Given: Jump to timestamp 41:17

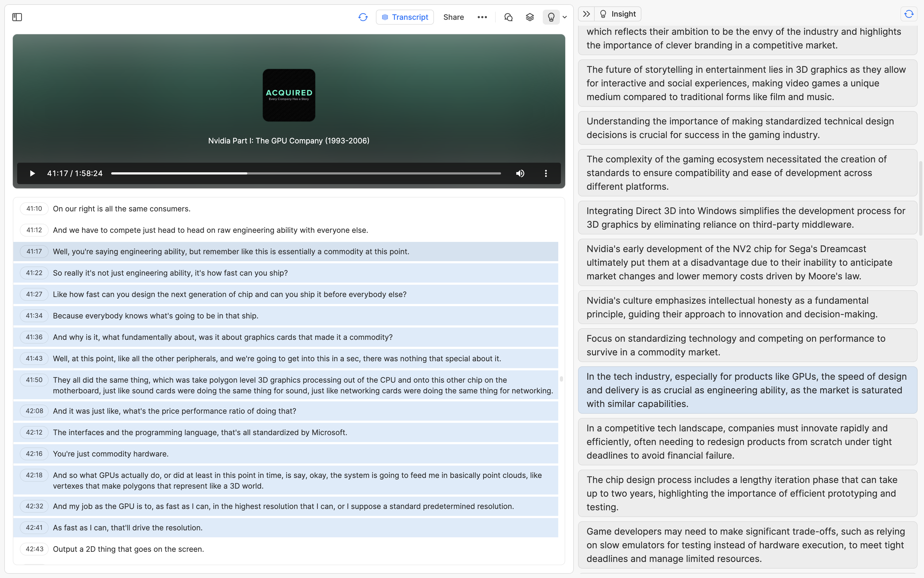Looking at the screenshot, I should pos(34,252).
